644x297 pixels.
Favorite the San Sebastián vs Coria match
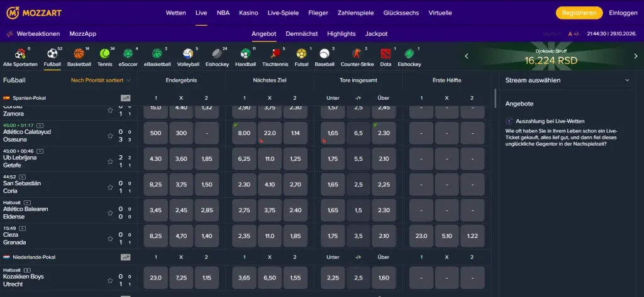[110, 187]
